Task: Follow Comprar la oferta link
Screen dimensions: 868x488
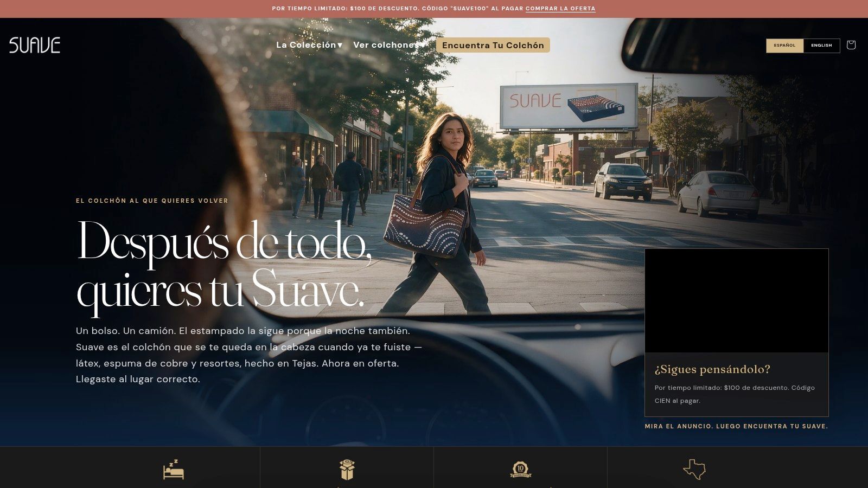Action: [560, 9]
